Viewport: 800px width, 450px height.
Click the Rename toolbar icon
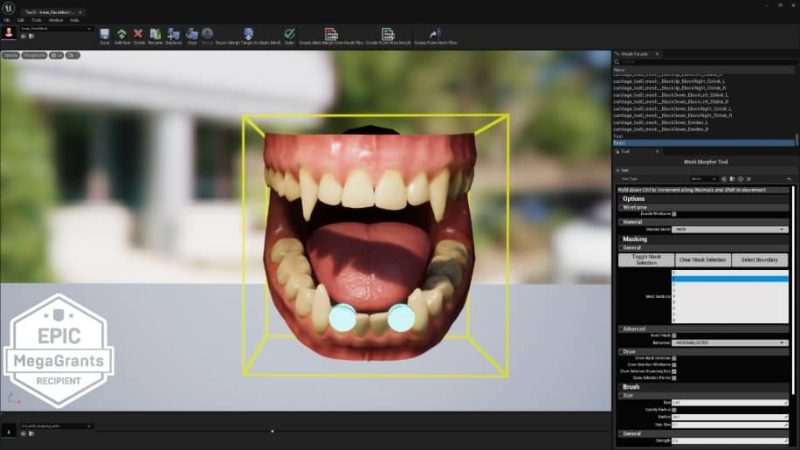tap(155, 34)
